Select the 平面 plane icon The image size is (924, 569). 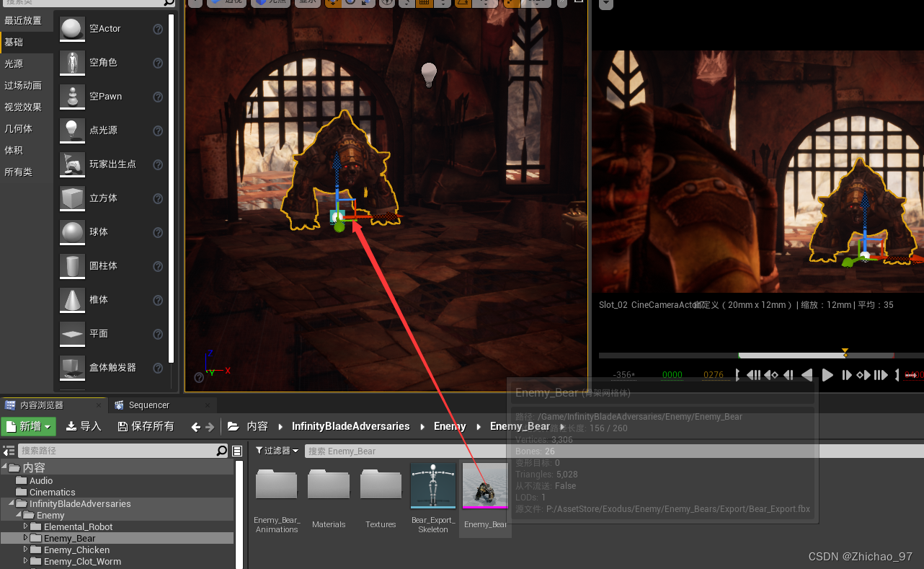point(72,334)
